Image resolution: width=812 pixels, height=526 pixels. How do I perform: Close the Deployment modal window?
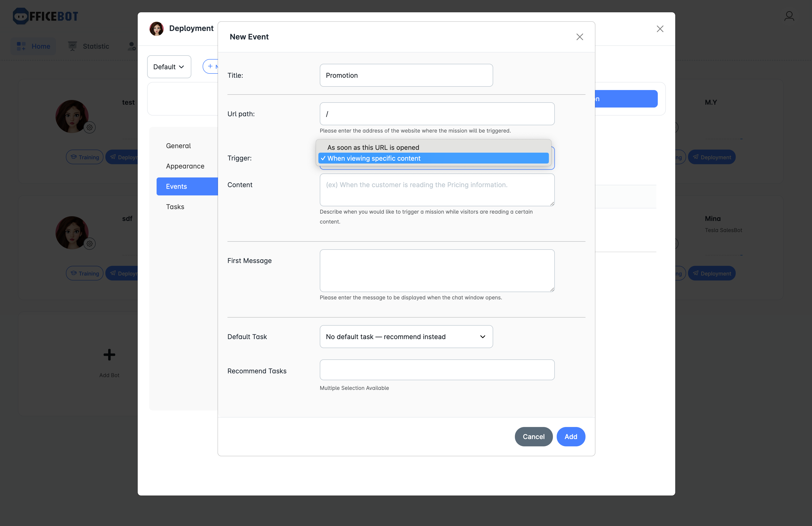point(660,29)
